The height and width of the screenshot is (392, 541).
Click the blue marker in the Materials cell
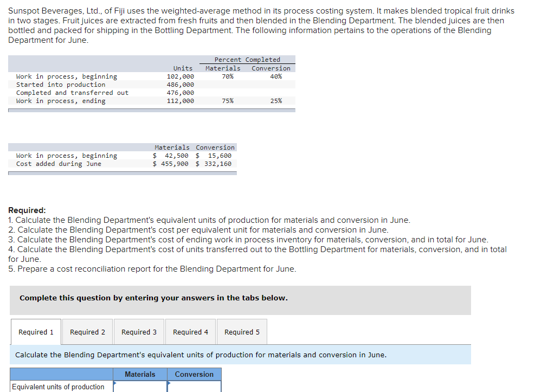[114, 383]
